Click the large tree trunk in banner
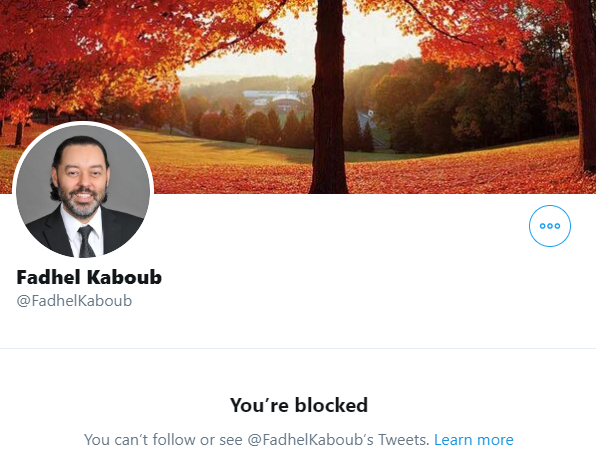This screenshot has width=596, height=466. pyautogui.click(x=329, y=97)
